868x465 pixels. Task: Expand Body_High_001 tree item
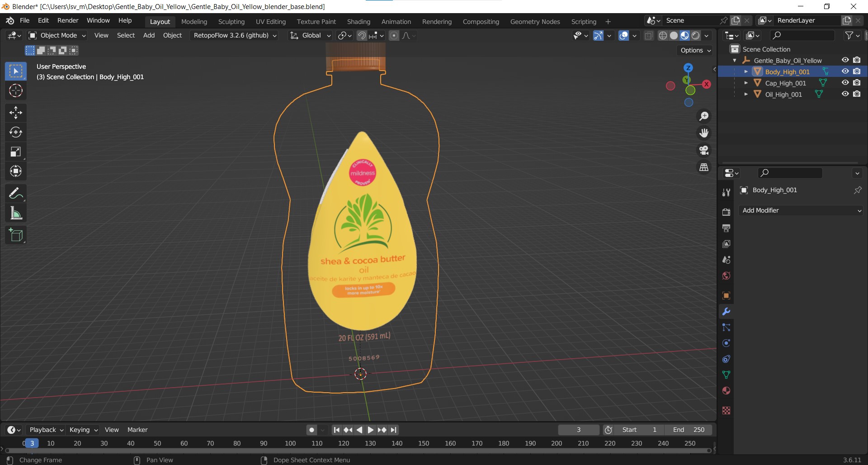746,71
